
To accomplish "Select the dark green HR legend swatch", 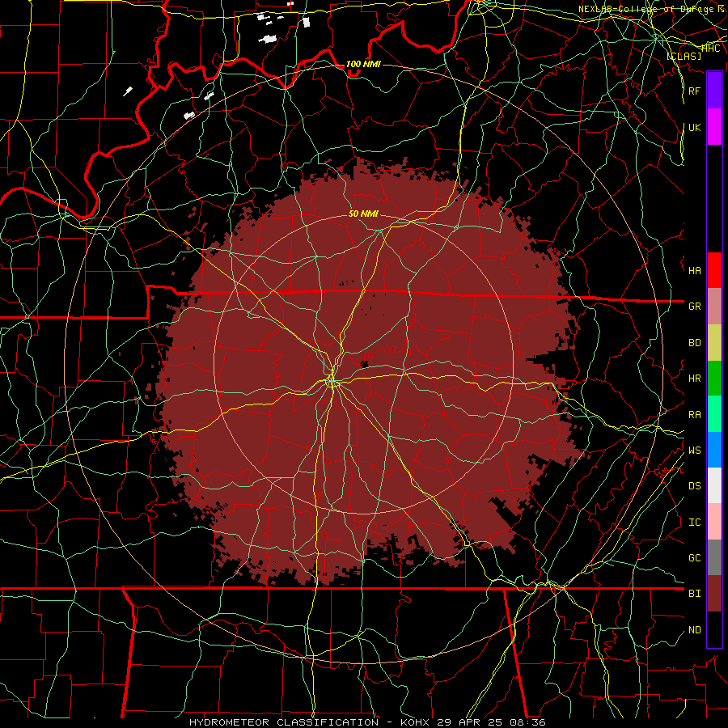I will tap(714, 378).
